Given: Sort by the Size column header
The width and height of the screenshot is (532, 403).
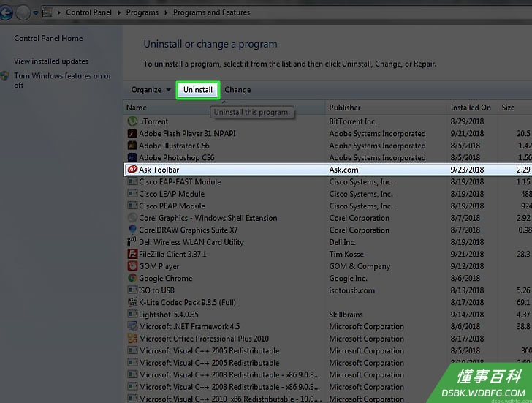Looking at the screenshot, I should [514, 108].
